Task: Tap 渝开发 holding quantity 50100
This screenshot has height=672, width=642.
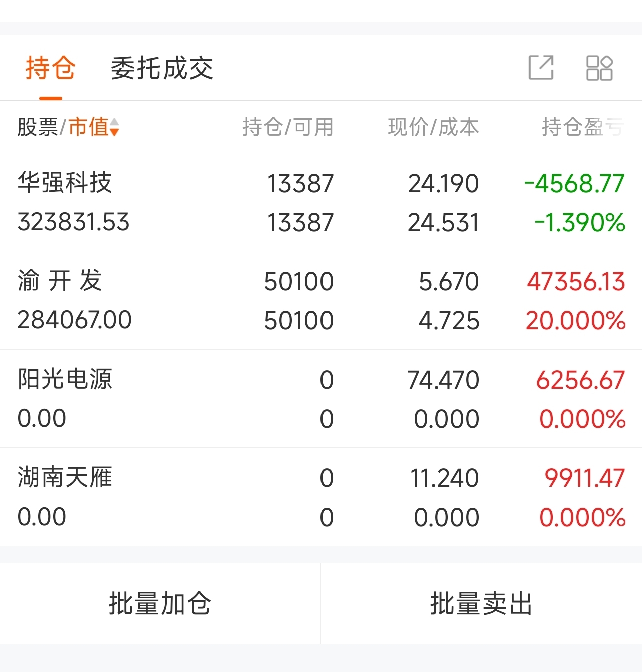Action: [299, 281]
